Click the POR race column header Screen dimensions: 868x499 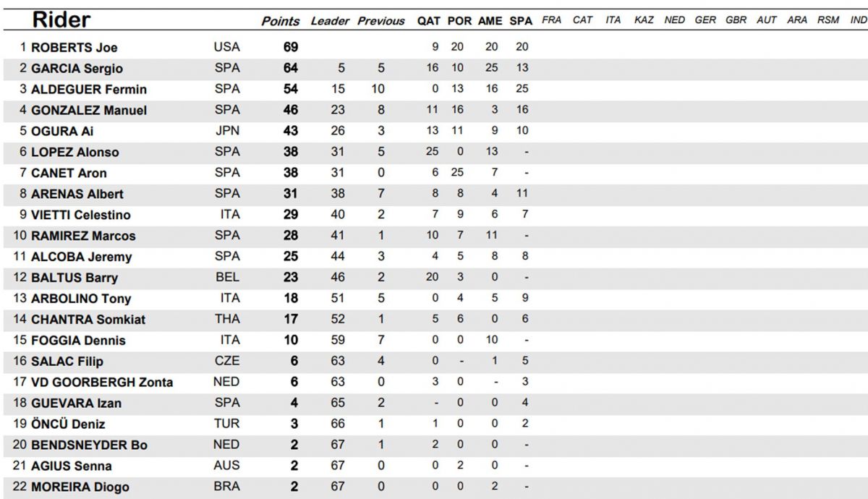(x=459, y=21)
